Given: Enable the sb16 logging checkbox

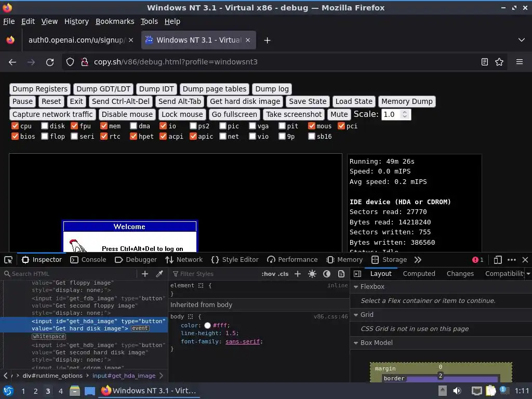Looking at the screenshot, I should 312,137.
